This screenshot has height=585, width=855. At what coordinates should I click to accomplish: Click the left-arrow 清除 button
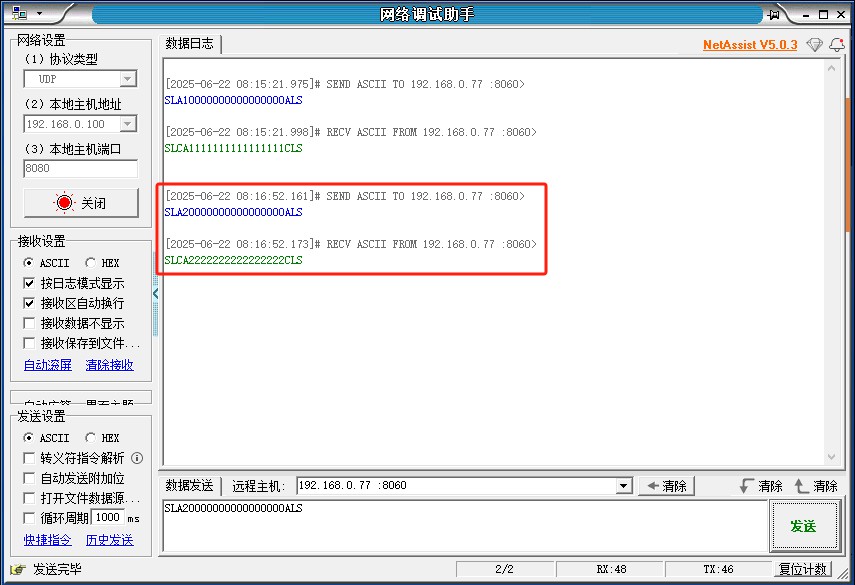tap(667, 486)
